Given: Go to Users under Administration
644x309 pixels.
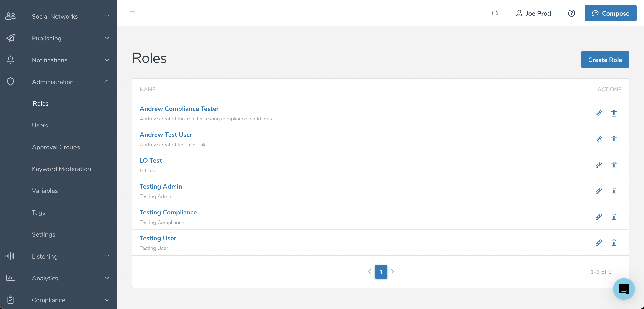Looking at the screenshot, I should (x=40, y=125).
